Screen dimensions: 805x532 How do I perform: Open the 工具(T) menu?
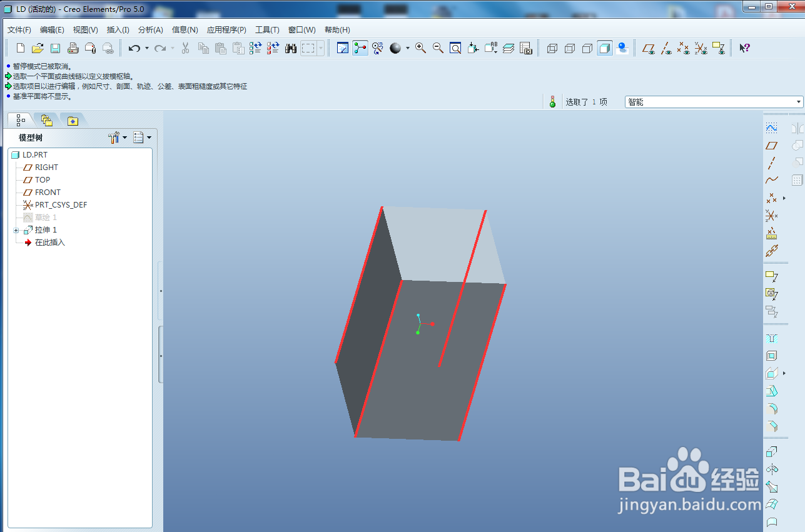click(267, 30)
